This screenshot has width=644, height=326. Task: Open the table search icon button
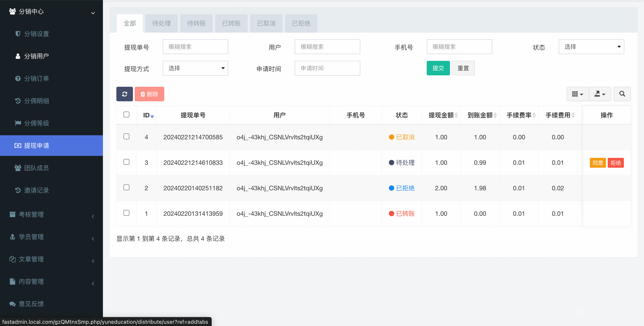tap(622, 94)
